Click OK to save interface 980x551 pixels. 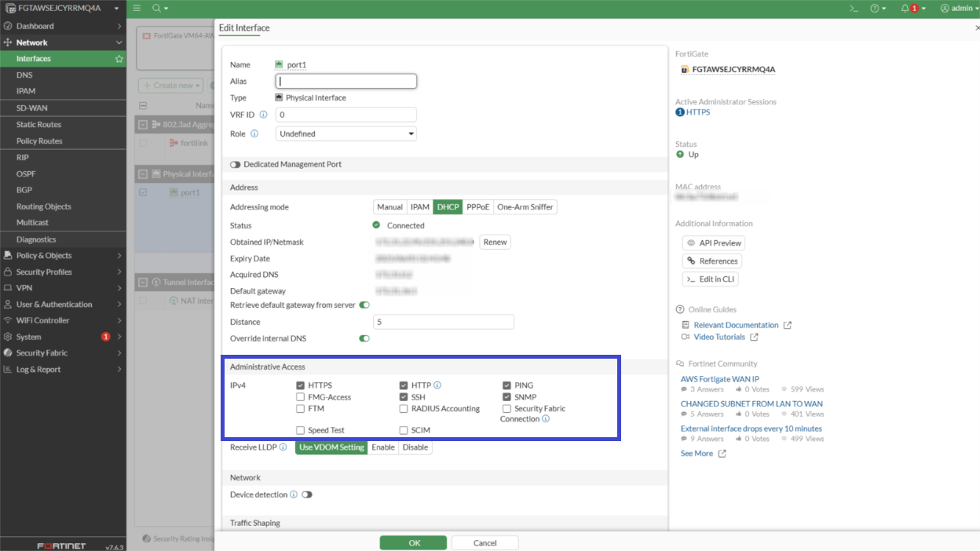415,543
